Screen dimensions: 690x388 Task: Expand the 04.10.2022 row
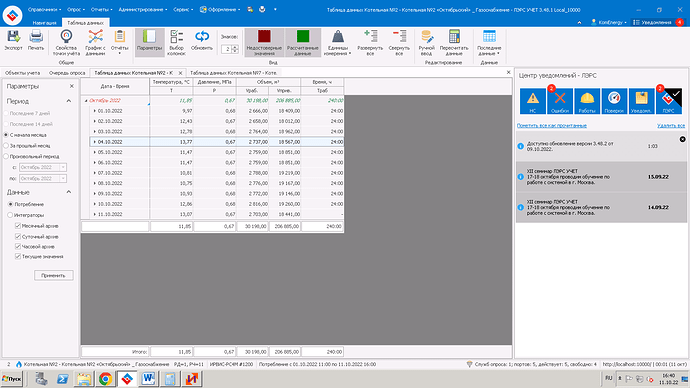click(x=94, y=142)
